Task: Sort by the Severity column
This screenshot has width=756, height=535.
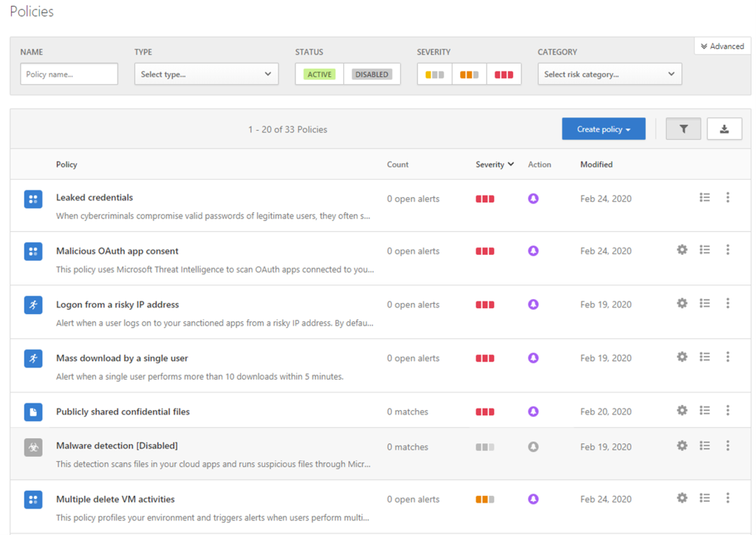Action: pyautogui.click(x=495, y=165)
